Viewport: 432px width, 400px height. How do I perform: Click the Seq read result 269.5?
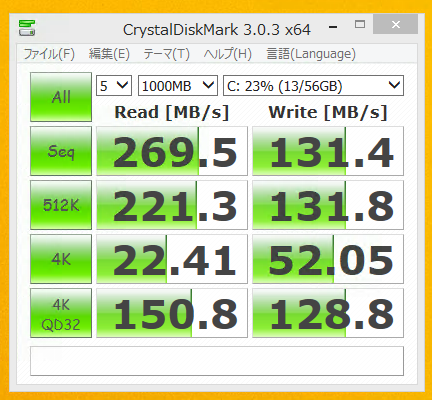click(172, 151)
